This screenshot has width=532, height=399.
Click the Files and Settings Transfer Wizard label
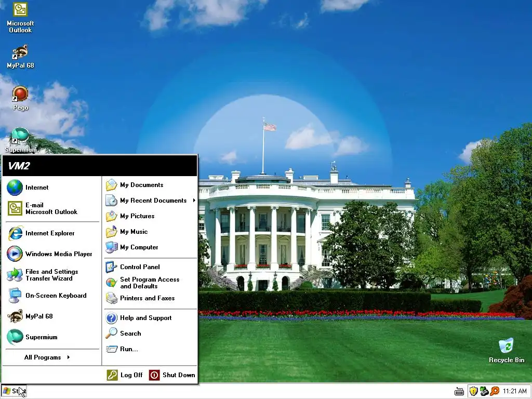click(51, 275)
